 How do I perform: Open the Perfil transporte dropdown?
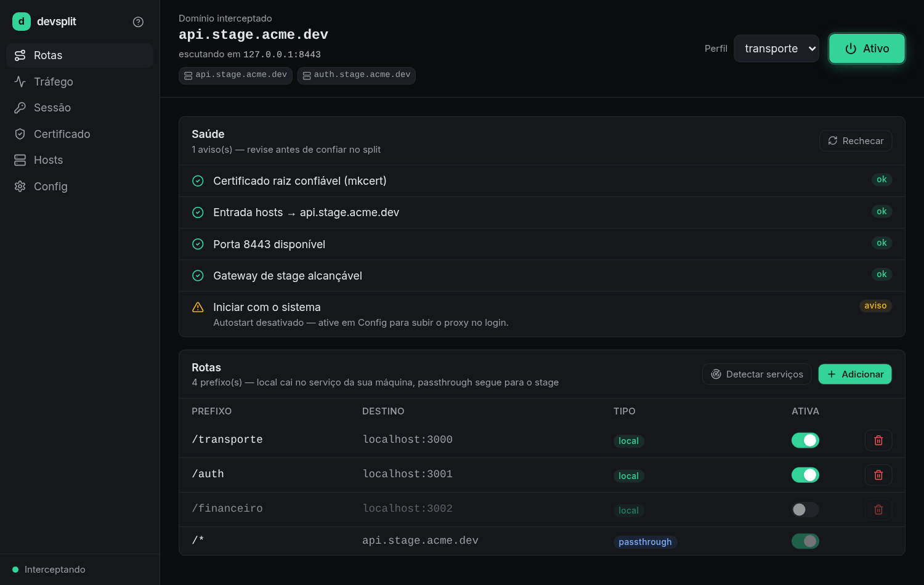pos(776,49)
